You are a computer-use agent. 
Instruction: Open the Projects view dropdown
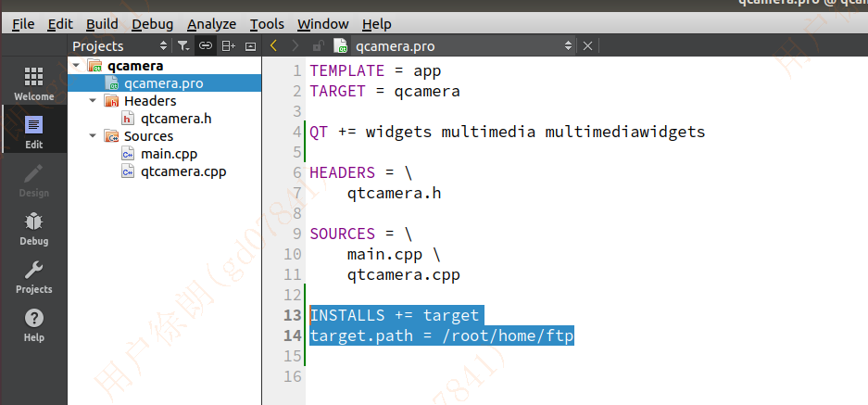tap(163, 46)
